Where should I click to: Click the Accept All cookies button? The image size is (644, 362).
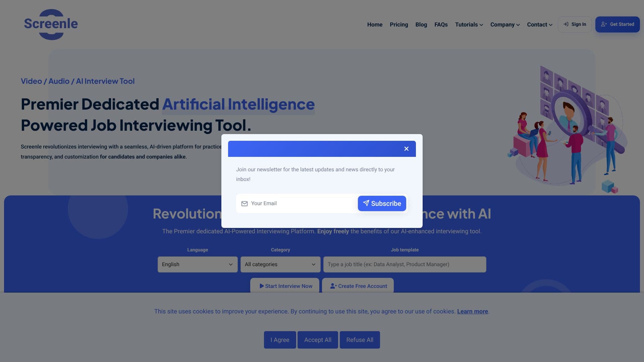coord(318,340)
